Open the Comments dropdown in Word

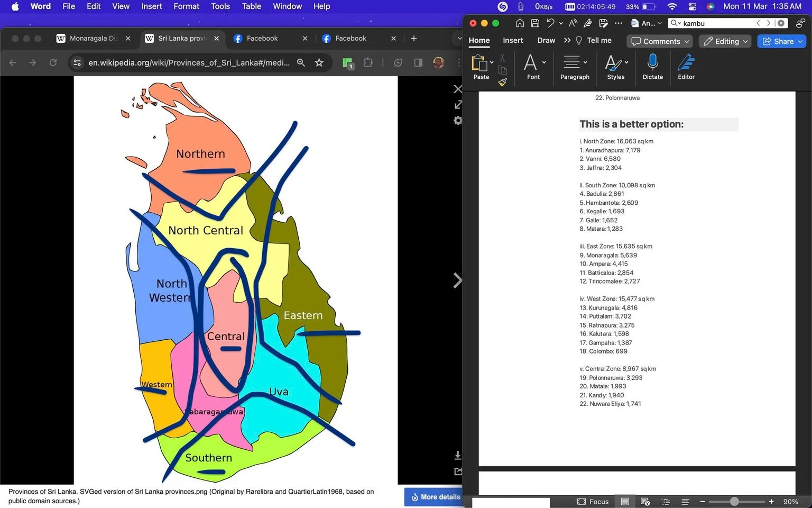[660, 41]
